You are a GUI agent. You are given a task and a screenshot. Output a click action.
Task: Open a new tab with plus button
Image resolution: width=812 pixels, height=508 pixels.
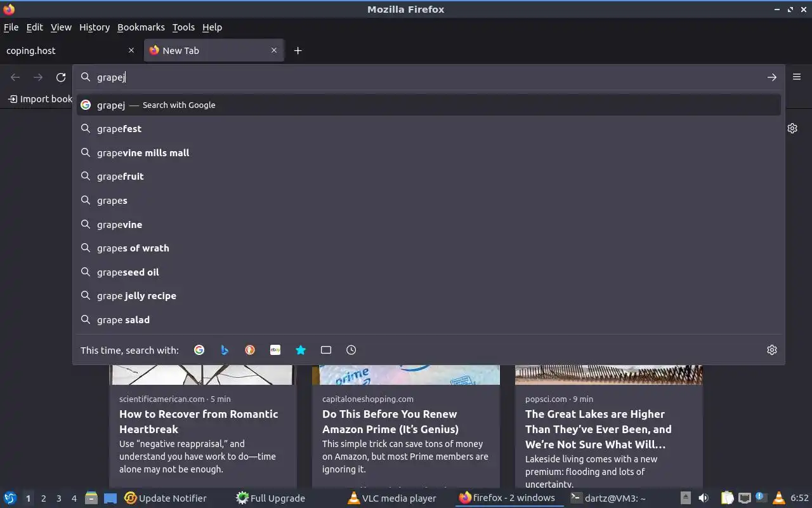coord(298,51)
